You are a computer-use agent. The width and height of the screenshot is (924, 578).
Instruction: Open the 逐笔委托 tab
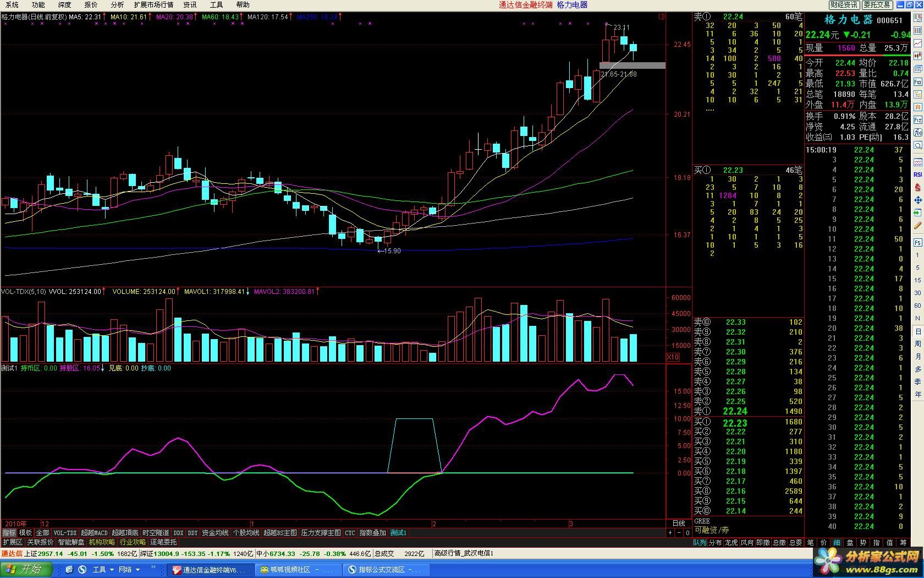(164, 543)
